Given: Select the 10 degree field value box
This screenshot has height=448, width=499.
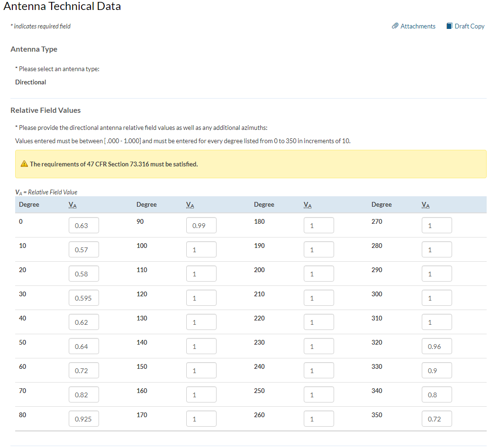Looking at the screenshot, I should click(84, 250).
